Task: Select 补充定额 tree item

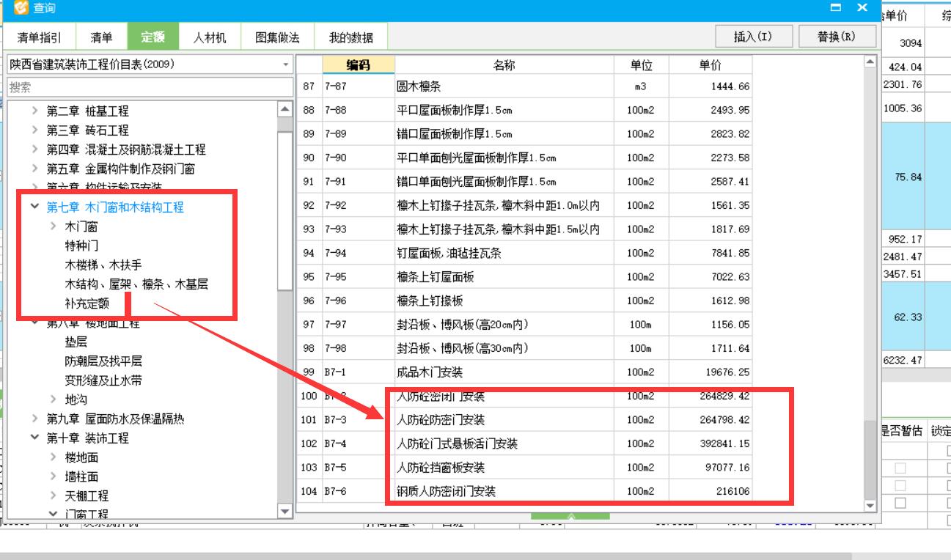Action: coord(87,303)
